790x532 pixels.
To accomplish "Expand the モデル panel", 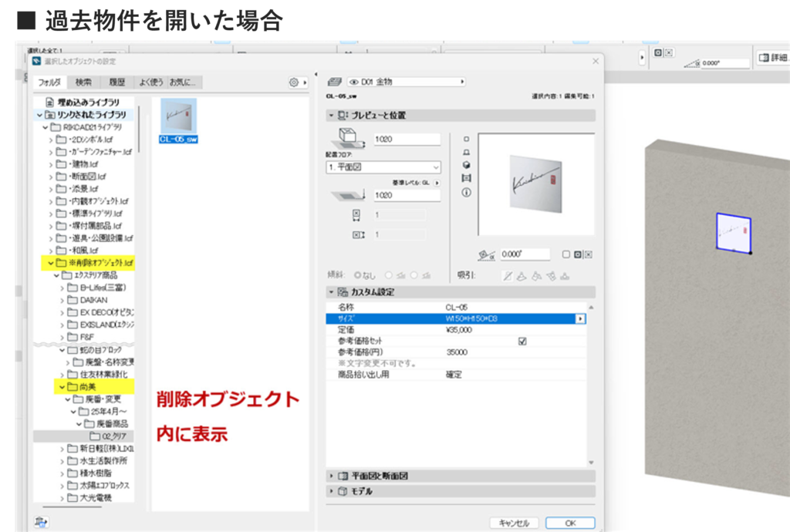I will click(x=331, y=491).
